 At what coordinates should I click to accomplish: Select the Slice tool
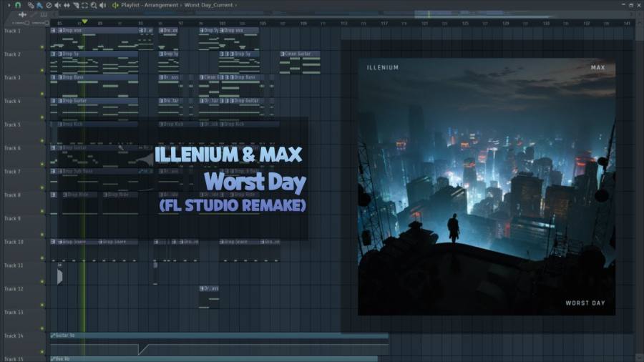[x=76, y=5]
